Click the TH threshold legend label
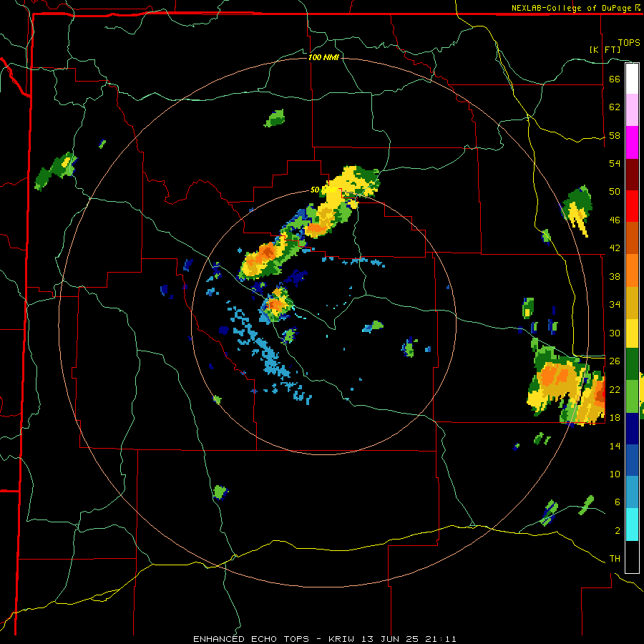Image resolution: width=644 pixels, height=644 pixels. click(x=615, y=559)
